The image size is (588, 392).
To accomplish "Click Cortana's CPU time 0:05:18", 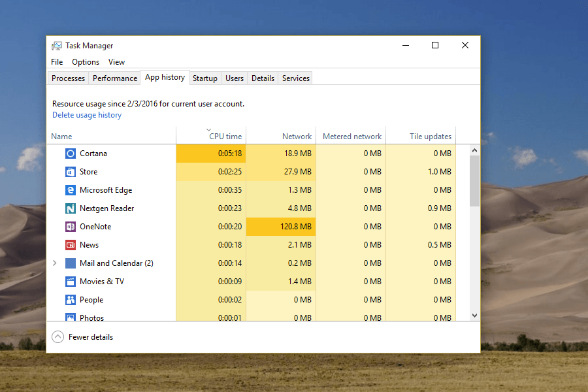I will pyautogui.click(x=230, y=154).
